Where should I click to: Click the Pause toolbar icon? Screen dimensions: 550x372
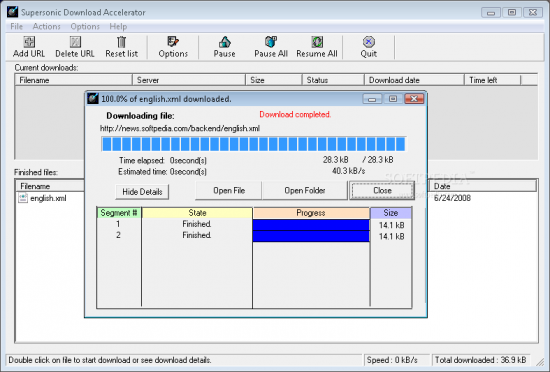pyautogui.click(x=224, y=42)
